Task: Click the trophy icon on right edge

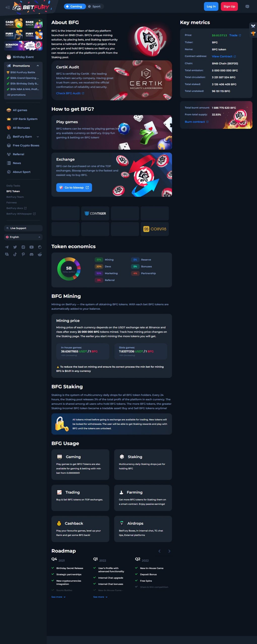Action: tap(253, 33)
